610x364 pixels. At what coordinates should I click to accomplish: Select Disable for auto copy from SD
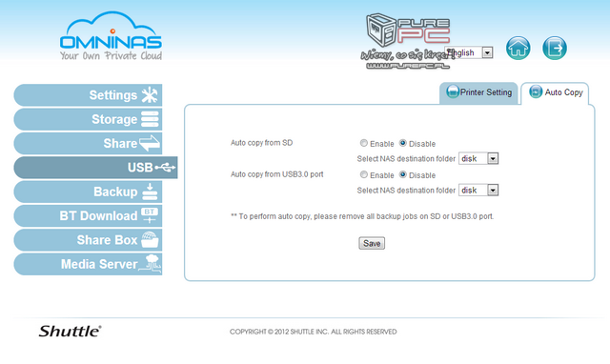click(x=402, y=143)
